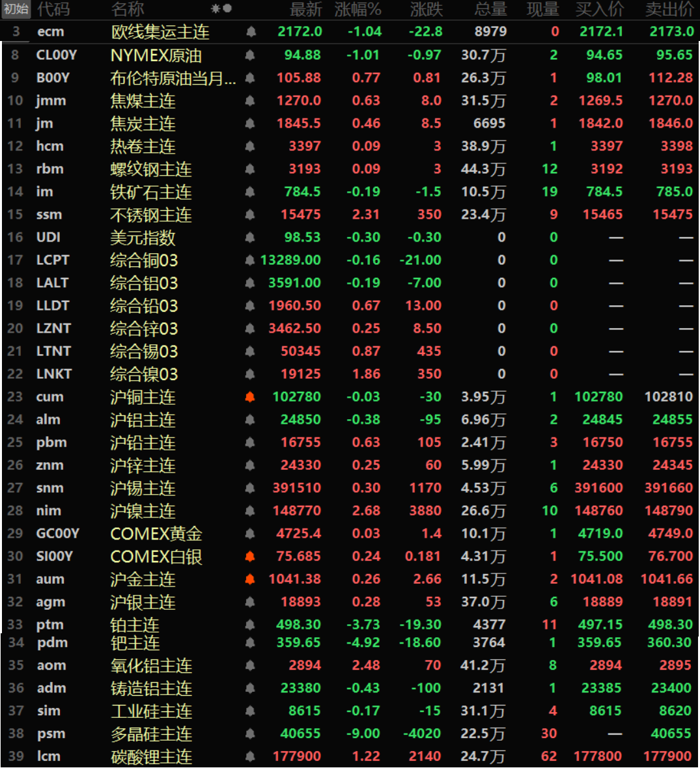Toggle alert bell for COMEX黄金

(249, 534)
